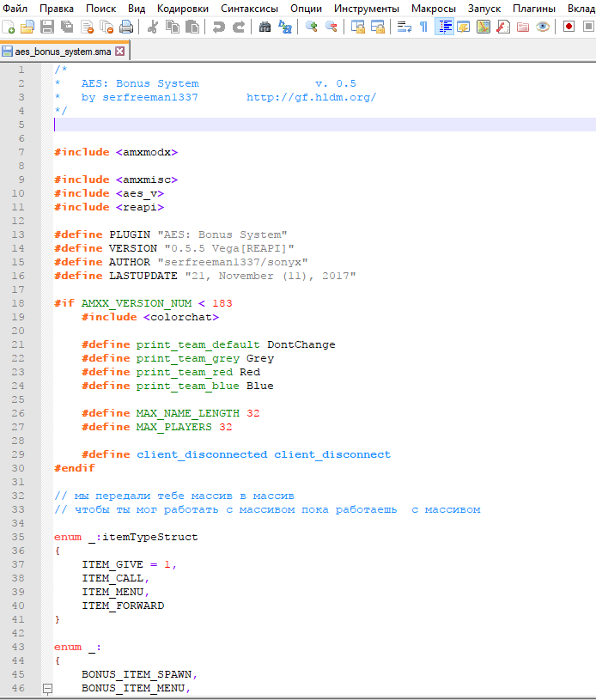Screen dimensions: 596x700
Task: Print the document with the printer icon
Action: (126, 27)
